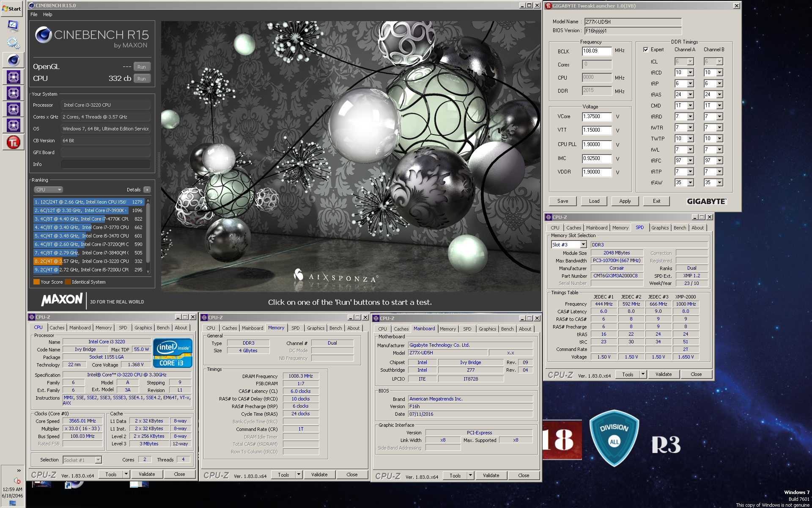Click Validate in the CPU-Z SPD window

click(x=664, y=374)
